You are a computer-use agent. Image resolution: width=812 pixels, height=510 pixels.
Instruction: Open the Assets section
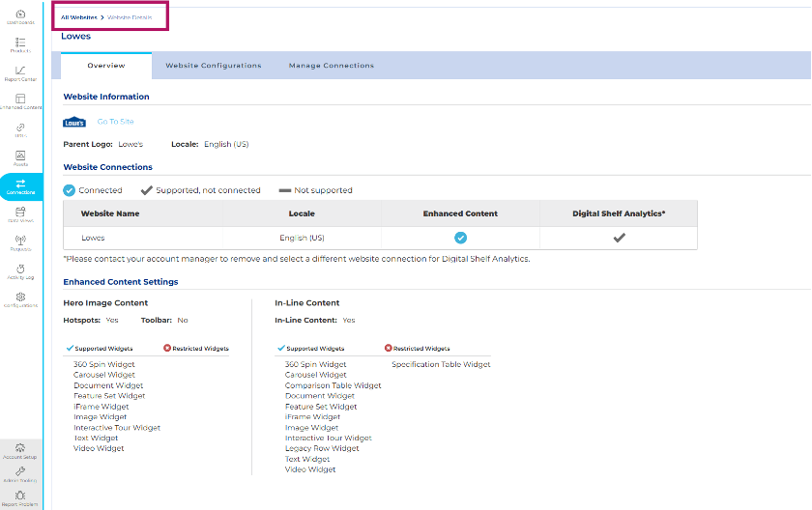pos(20,158)
